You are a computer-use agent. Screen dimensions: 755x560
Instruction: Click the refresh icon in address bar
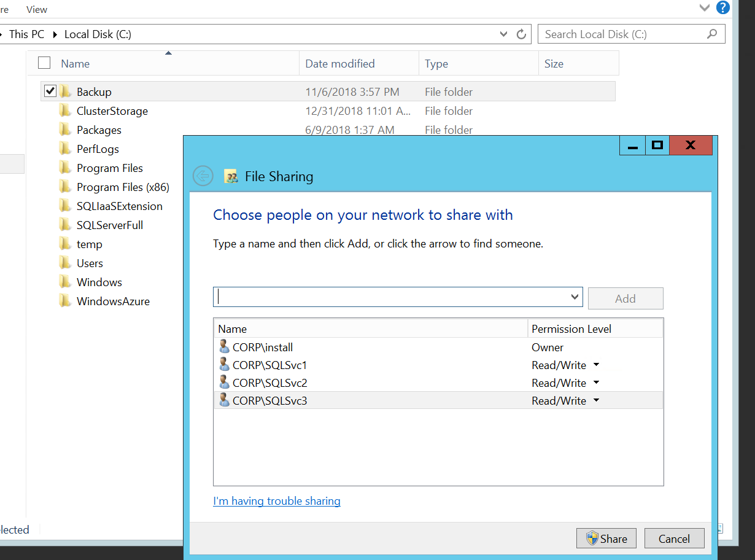coord(521,34)
